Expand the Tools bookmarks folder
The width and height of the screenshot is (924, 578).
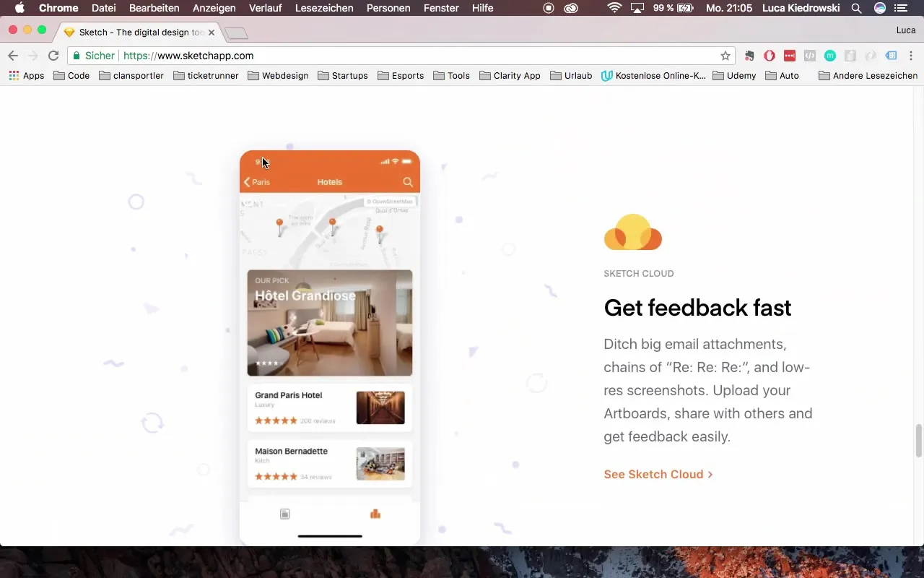pyautogui.click(x=452, y=75)
